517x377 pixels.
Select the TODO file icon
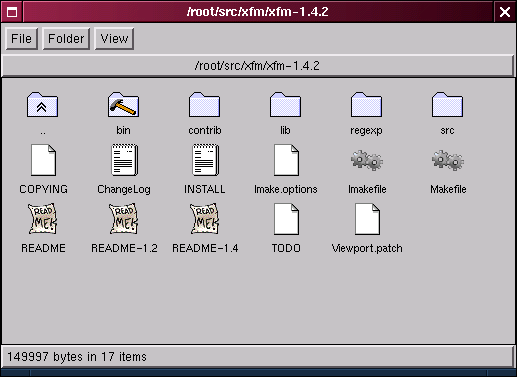[286, 219]
